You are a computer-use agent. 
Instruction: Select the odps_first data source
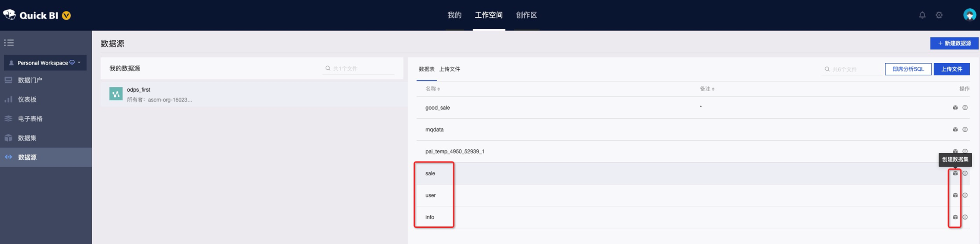click(254, 94)
